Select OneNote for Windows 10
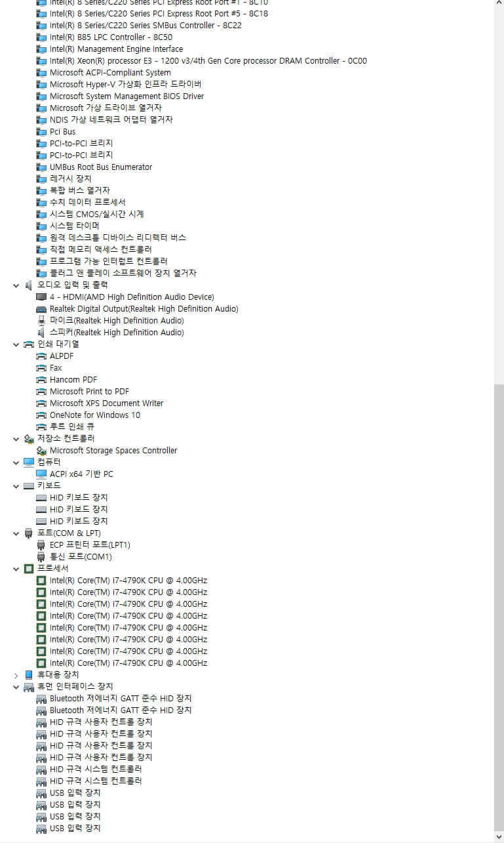504x843 pixels. (x=95, y=415)
